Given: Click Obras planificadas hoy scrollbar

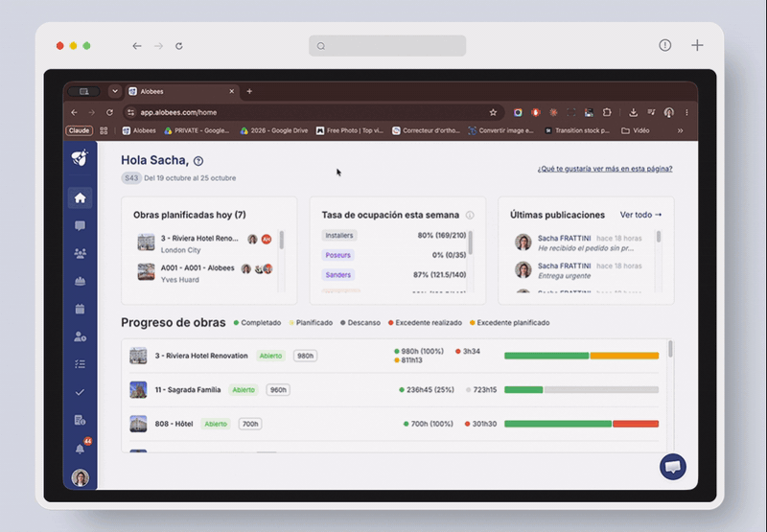Looking at the screenshot, I should 281,240.
